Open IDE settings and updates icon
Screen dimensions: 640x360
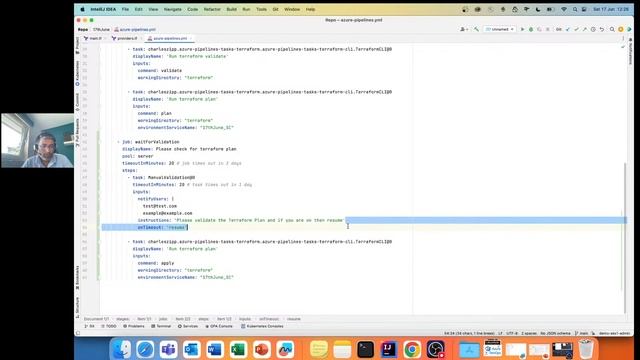click(x=621, y=29)
